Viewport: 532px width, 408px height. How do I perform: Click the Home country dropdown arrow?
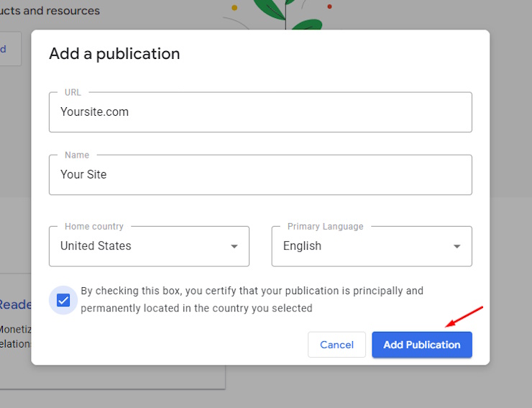click(234, 247)
